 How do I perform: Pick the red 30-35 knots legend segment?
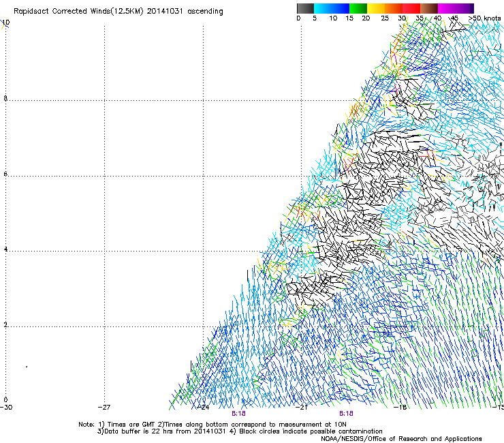(411, 8)
